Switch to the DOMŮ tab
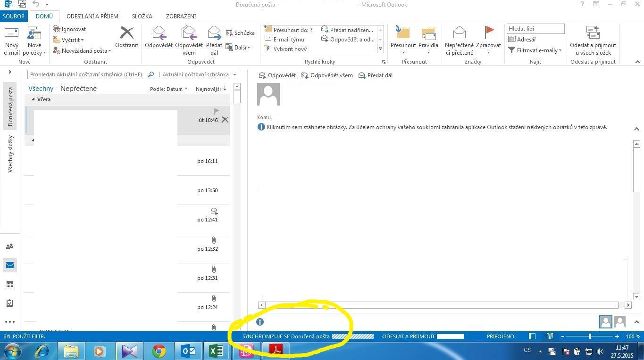 (44, 16)
